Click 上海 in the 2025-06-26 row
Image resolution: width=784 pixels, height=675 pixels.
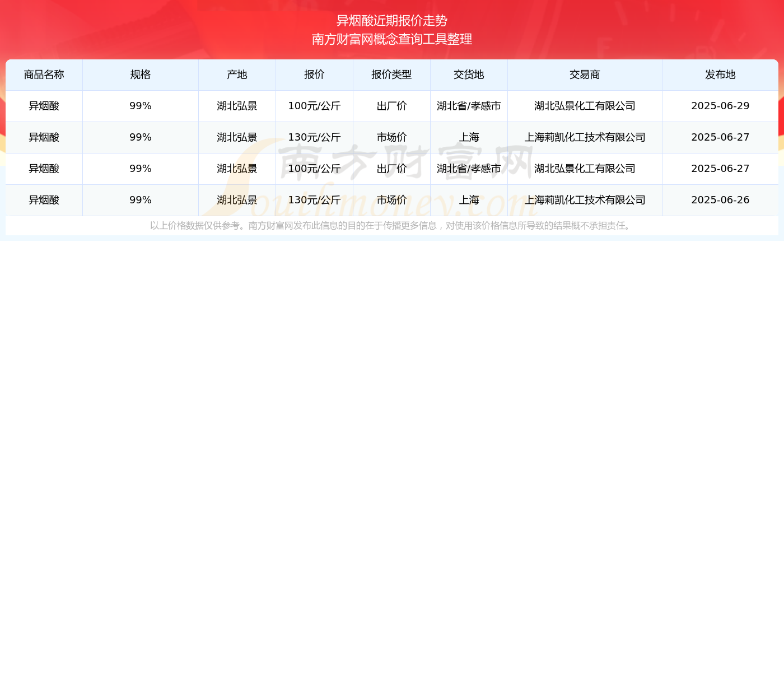[x=469, y=201]
